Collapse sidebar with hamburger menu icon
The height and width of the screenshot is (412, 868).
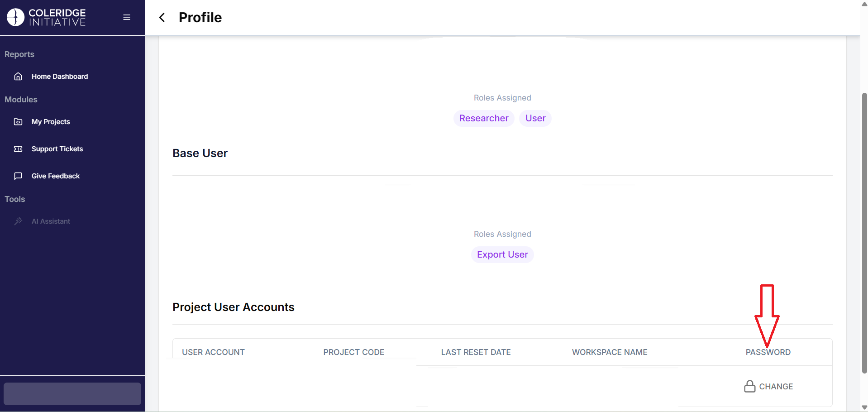pos(127,17)
